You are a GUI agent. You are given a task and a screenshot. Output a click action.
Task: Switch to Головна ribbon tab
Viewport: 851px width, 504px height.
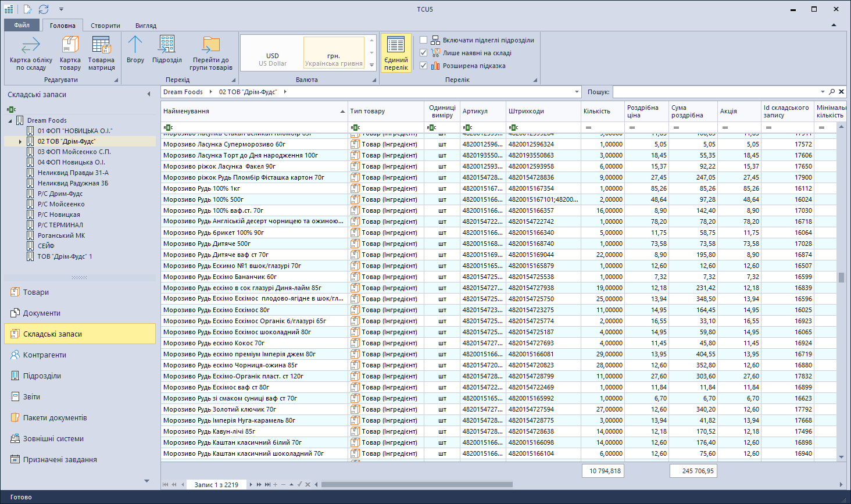(x=62, y=26)
